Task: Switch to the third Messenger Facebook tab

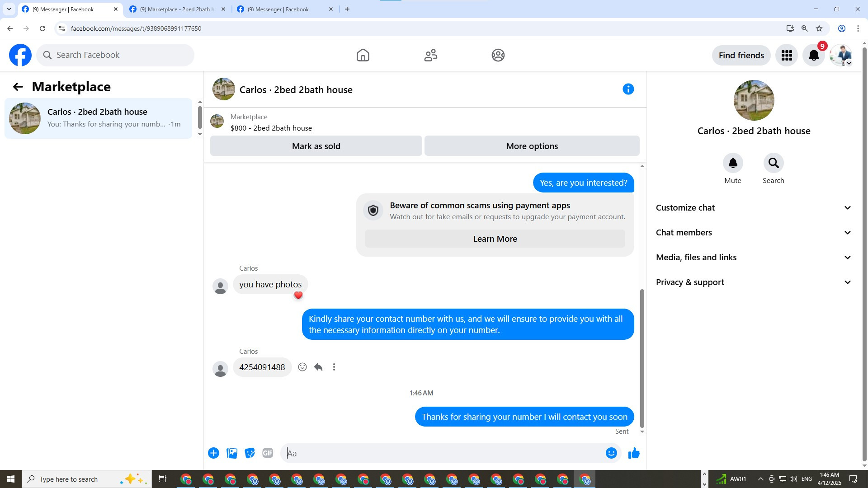Action: tap(285, 9)
